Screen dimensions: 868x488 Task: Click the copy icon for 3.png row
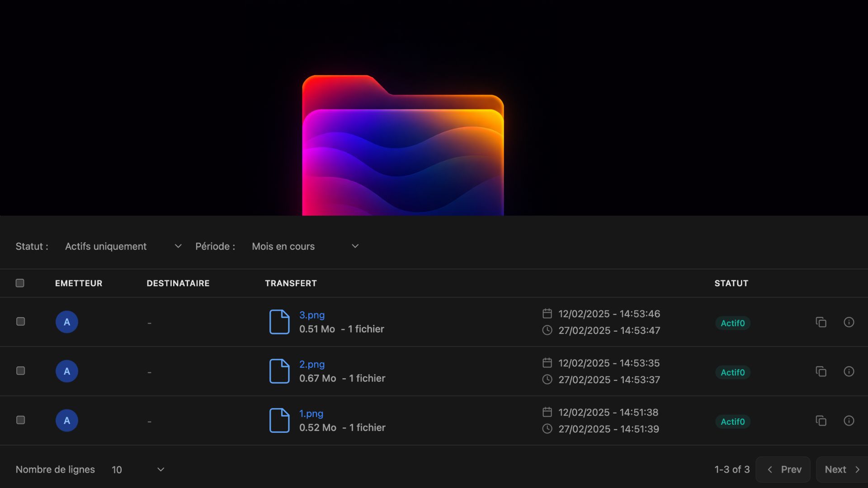point(821,322)
